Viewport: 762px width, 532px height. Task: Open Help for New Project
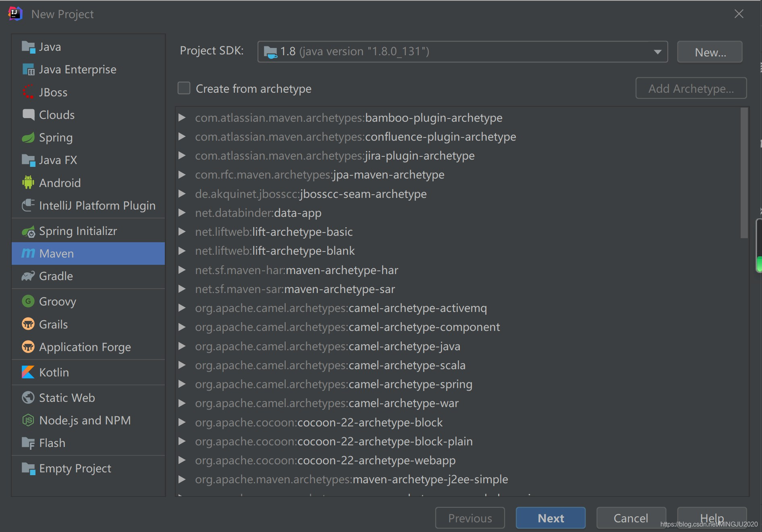point(712,518)
